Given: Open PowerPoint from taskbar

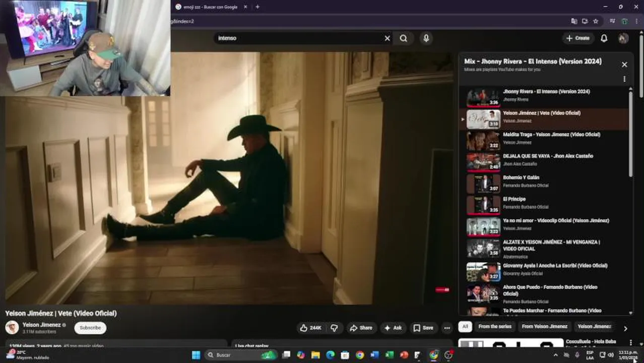Looking at the screenshot, I should 404,355.
